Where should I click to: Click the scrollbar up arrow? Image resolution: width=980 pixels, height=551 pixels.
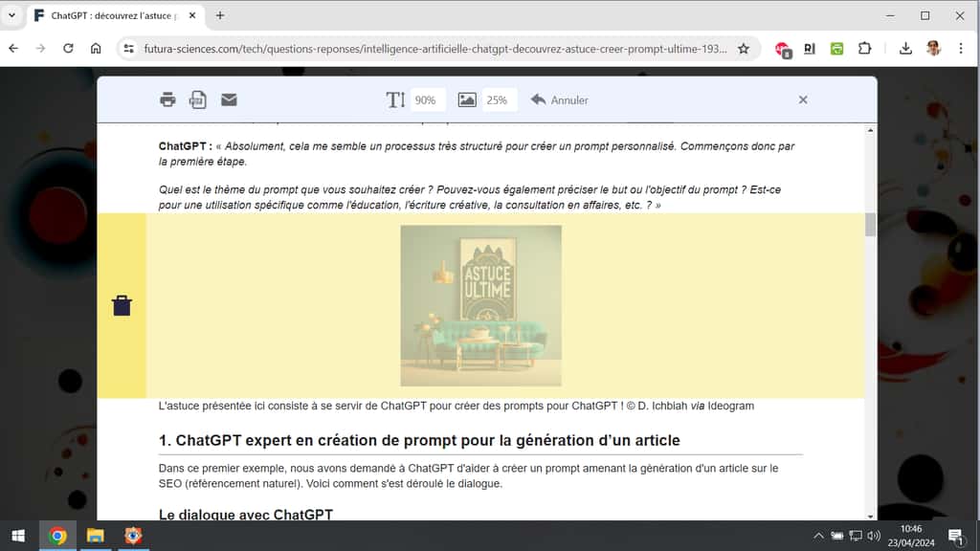coord(870,130)
